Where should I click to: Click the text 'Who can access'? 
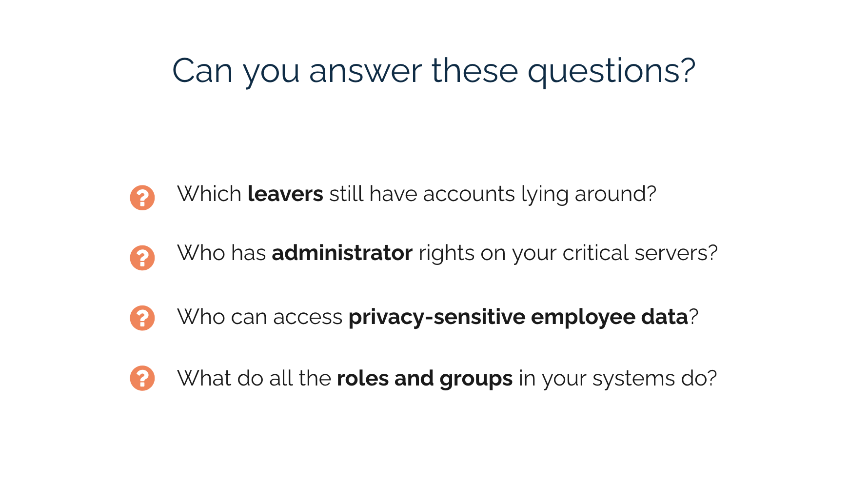click(260, 317)
